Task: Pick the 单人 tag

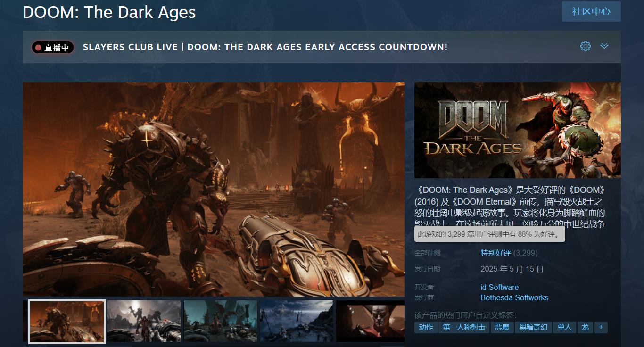Action: click(x=564, y=327)
